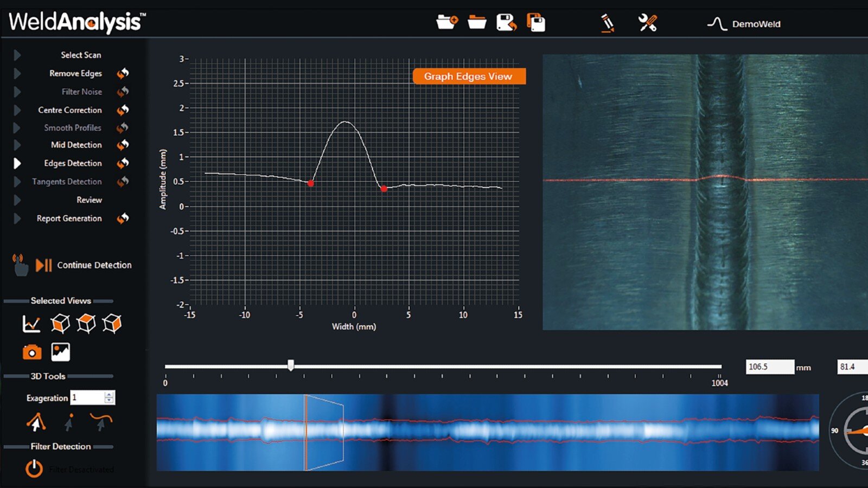
Task: Redo the Mid Detection step
Action: coord(123,145)
